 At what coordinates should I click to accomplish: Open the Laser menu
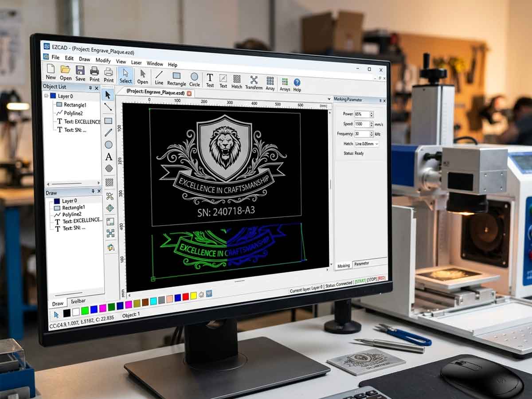(x=137, y=63)
